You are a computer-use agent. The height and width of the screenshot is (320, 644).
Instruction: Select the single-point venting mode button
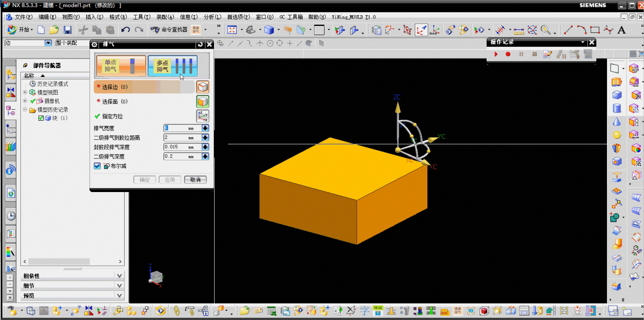[x=121, y=66]
